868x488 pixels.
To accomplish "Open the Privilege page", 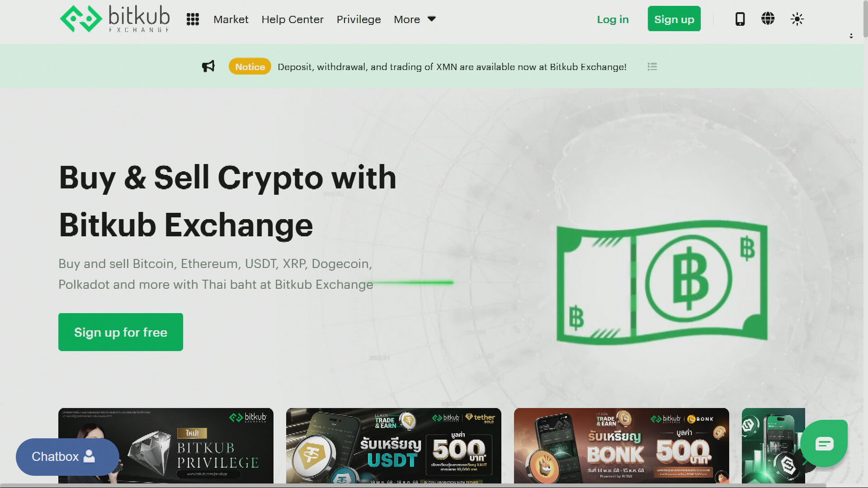I will 359,19.
